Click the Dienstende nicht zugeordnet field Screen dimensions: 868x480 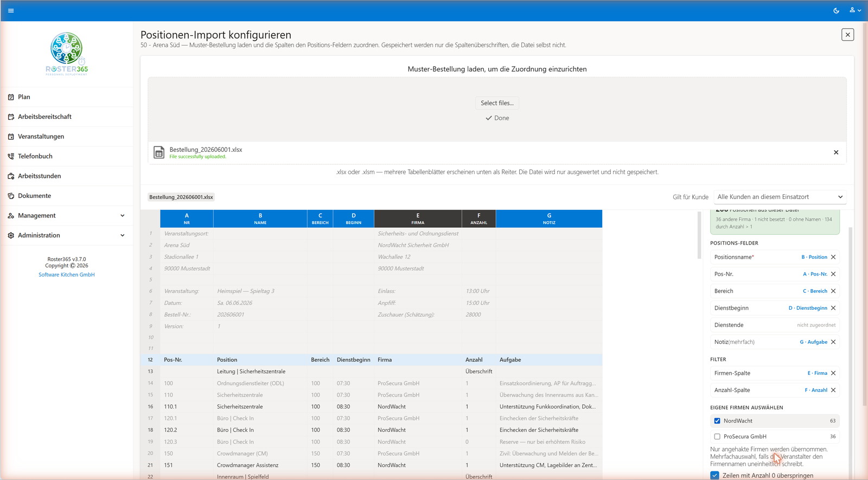click(x=775, y=325)
